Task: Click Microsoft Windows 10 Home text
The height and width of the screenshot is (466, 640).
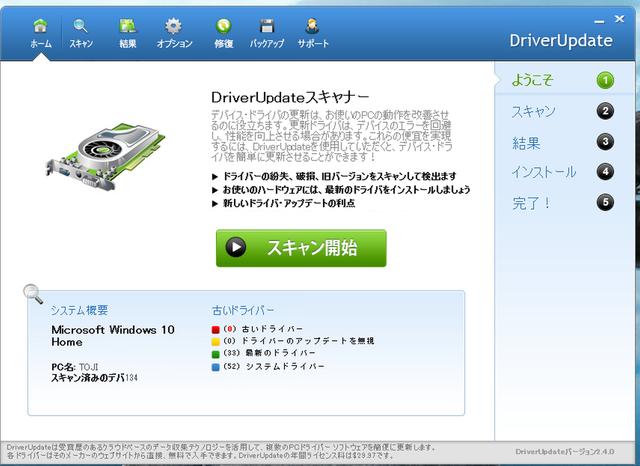Action: (113, 336)
